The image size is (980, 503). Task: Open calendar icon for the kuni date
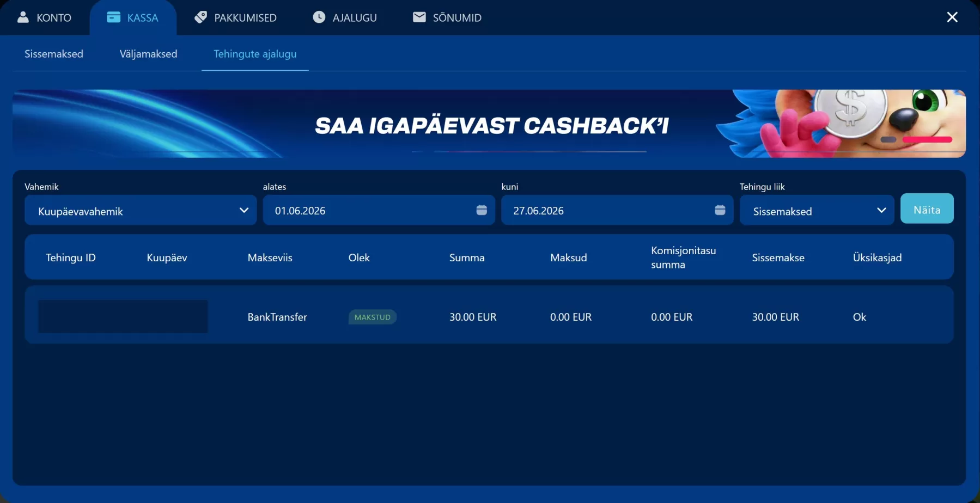(720, 210)
